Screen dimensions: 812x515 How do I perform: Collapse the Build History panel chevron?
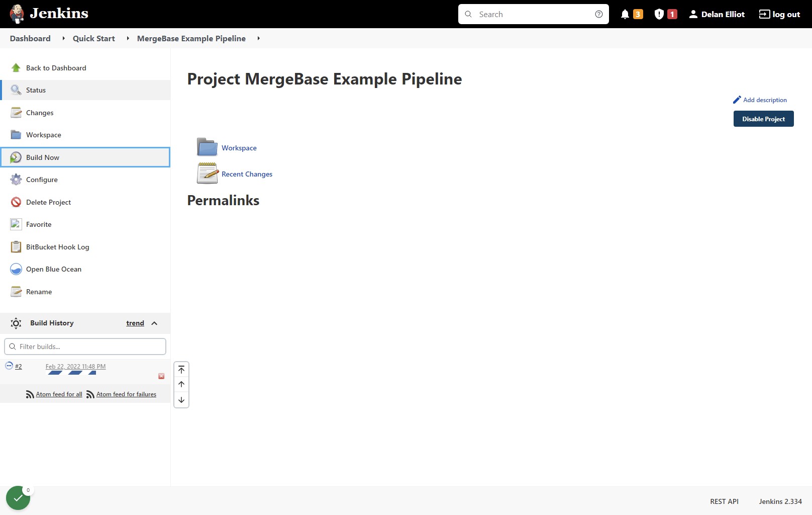pos(154,323)
